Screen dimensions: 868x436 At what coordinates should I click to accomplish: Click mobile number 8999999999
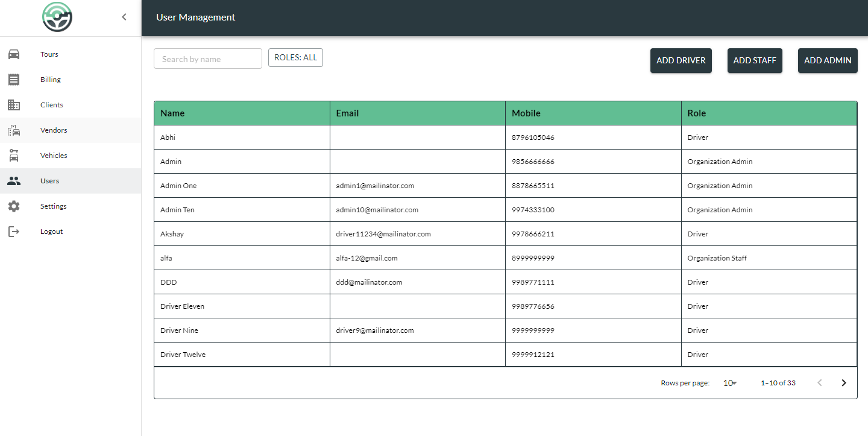point(533,258)
